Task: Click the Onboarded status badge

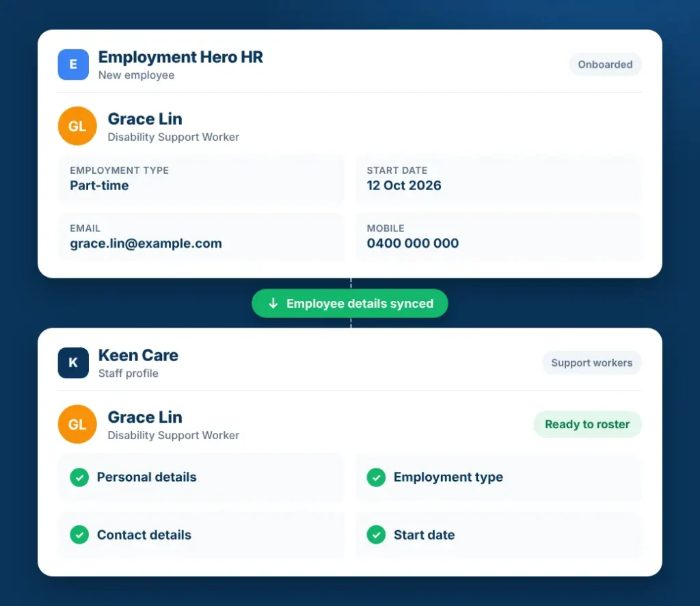Action: coord(606,65)
